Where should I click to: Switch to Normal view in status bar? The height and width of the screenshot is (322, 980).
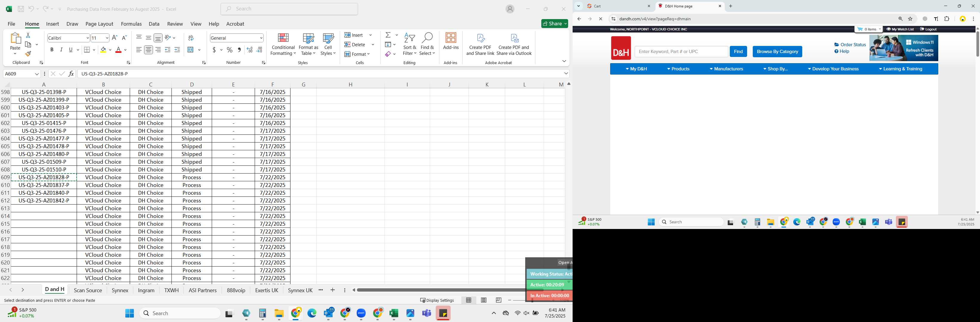(469, 300)
